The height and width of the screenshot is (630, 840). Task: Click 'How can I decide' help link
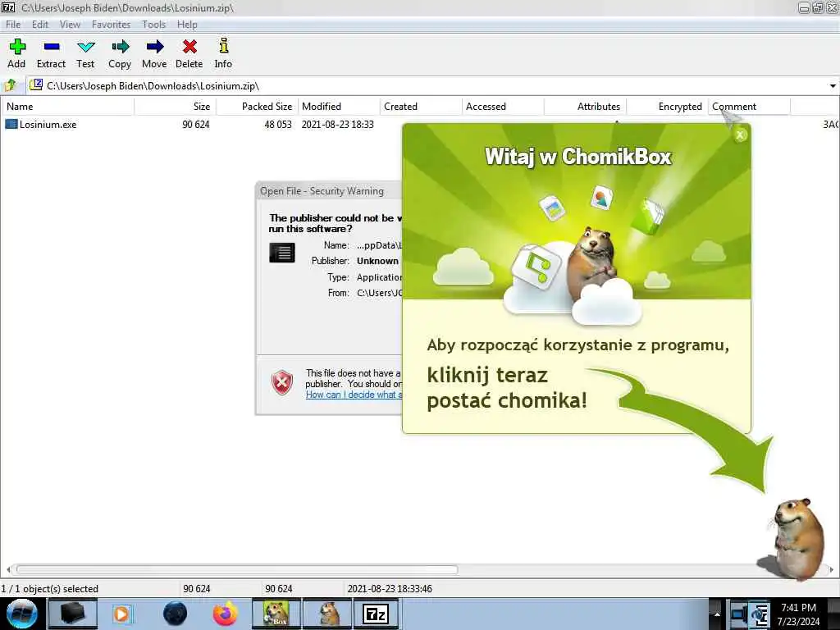click(354, 395)
